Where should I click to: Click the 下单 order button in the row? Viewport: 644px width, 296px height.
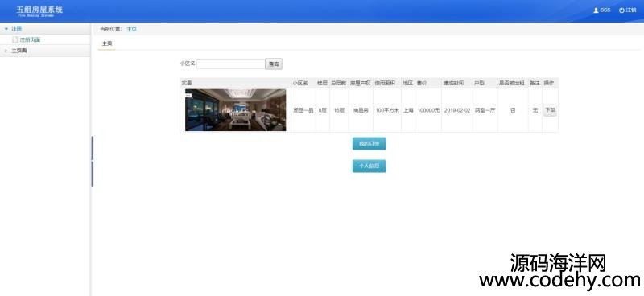(x=550, y=110)
